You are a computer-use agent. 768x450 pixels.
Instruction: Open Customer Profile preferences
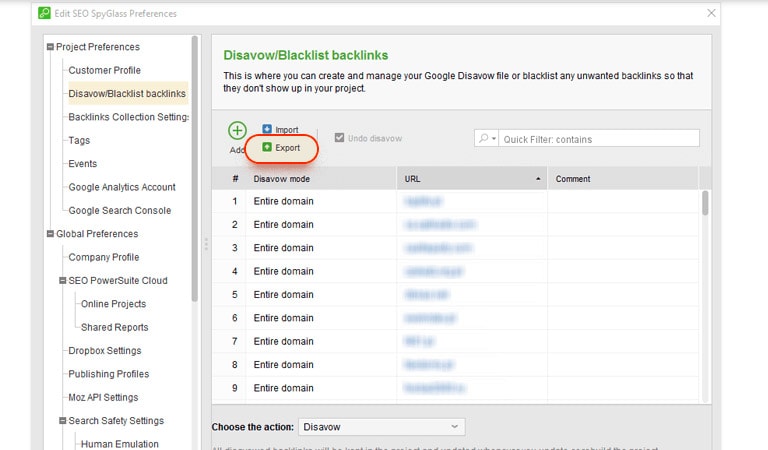click(104, 70)
